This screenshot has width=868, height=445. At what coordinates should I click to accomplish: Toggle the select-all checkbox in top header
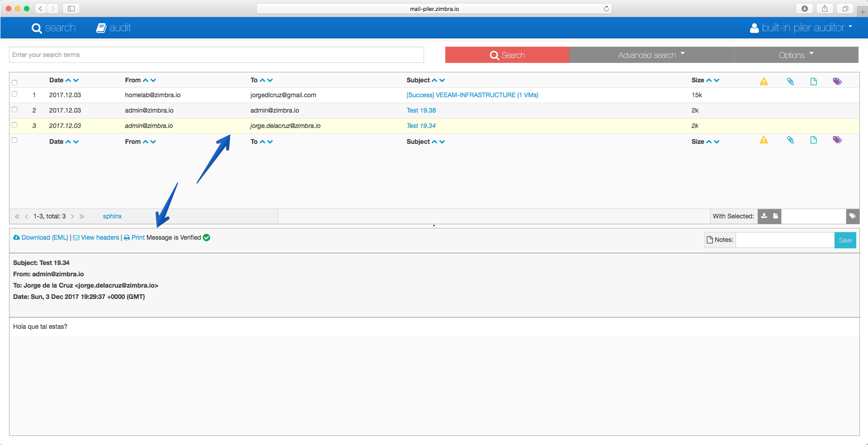[14, 83]
